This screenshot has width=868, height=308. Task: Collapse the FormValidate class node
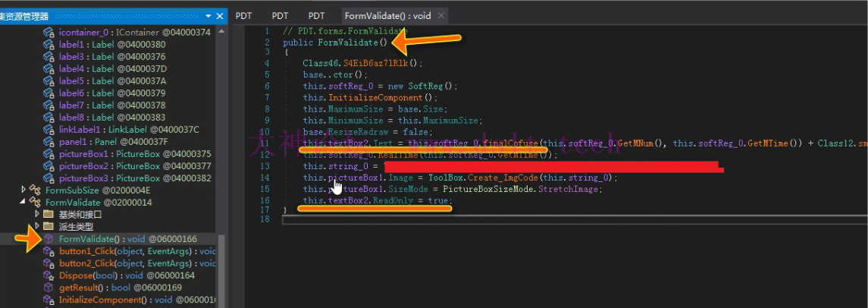[x=24, y=203]
